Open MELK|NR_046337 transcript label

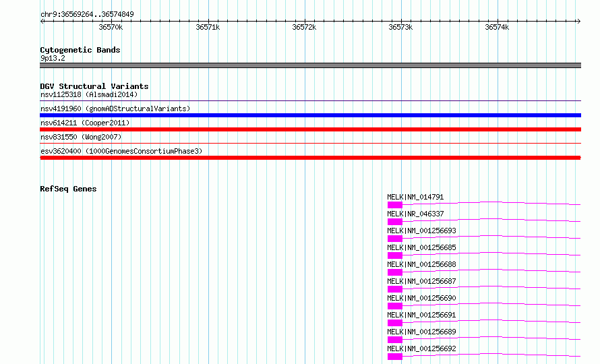pos(415,214)
